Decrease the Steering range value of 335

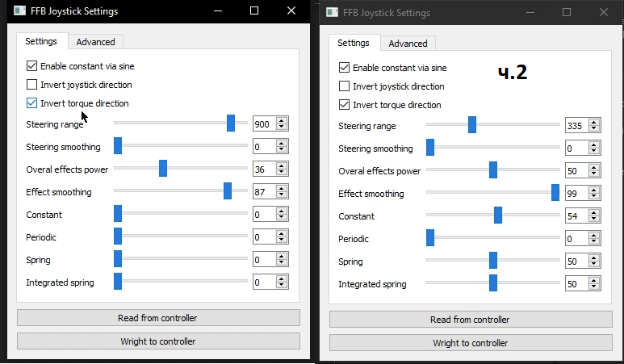[594, 129]
